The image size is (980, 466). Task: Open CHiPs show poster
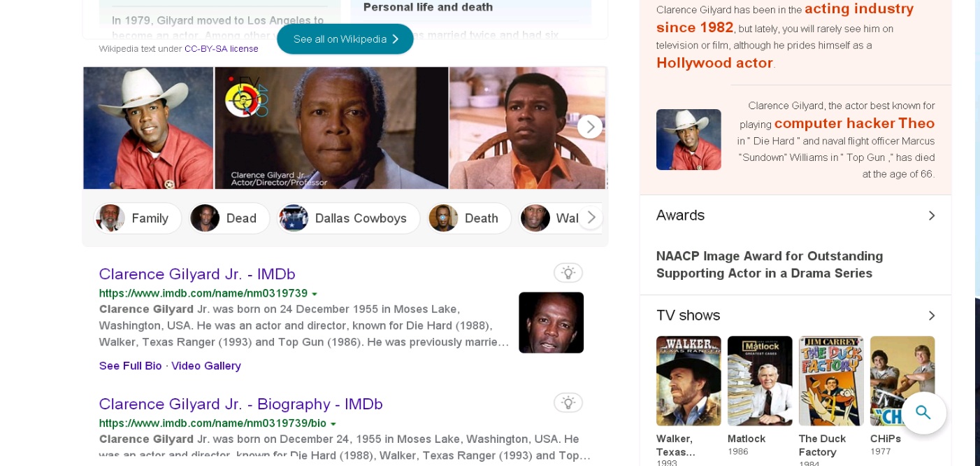coord(902,381)
